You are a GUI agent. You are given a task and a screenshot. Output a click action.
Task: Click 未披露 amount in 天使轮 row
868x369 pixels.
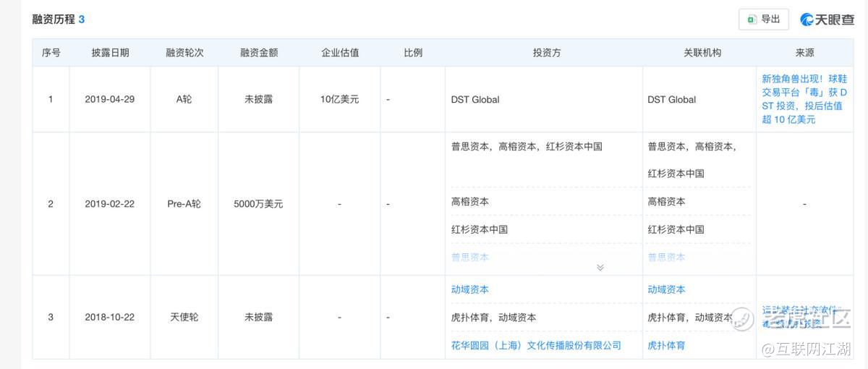coord(259,317)
